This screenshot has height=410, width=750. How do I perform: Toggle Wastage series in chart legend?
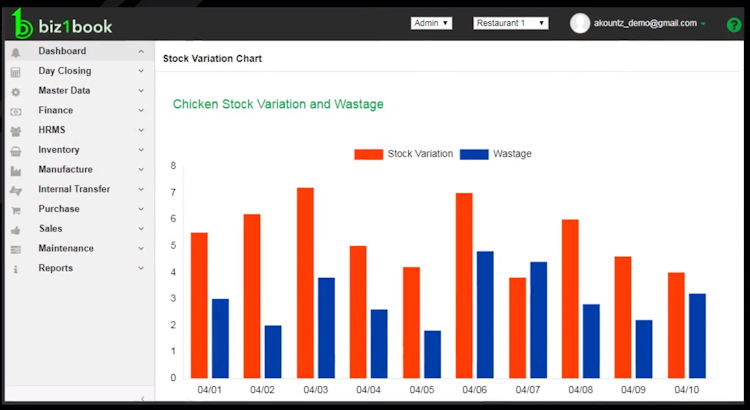(x=496, y=154)
